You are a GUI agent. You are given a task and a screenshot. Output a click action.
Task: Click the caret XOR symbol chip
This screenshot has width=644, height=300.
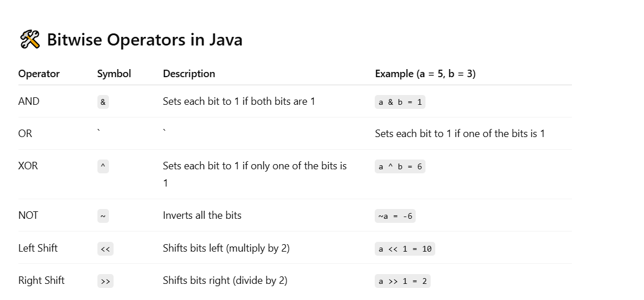coord(103,166)
